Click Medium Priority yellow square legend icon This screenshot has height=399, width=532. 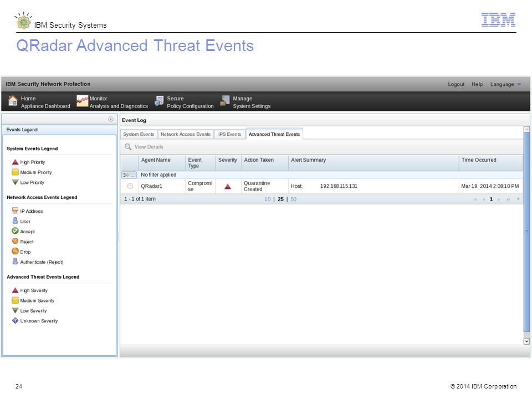[x=16, y=172]
